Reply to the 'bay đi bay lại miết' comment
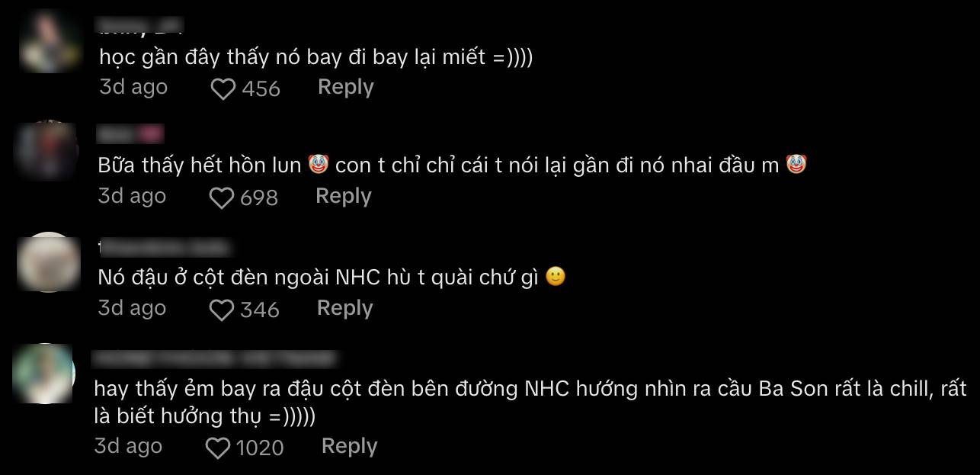980x475 pixels. tap(345, 87)
